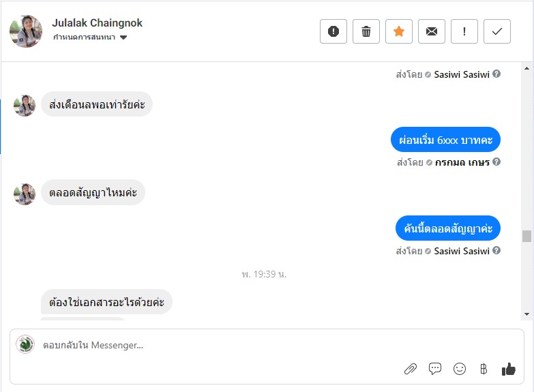Toggle the orange follow-up star
Screen dimensions: 534x392
pyautogui.click(x=399, y=31)
